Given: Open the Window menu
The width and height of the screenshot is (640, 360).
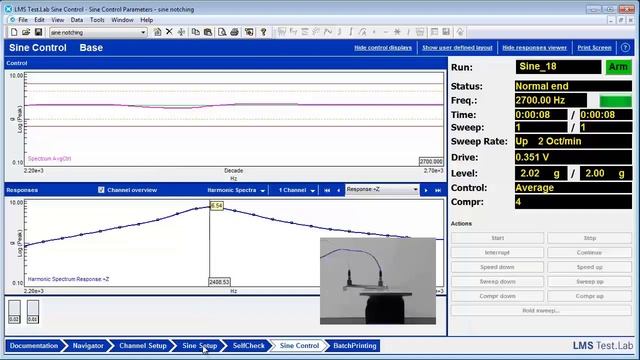Looking at the screenshot, I should click(x=122, y=20).
